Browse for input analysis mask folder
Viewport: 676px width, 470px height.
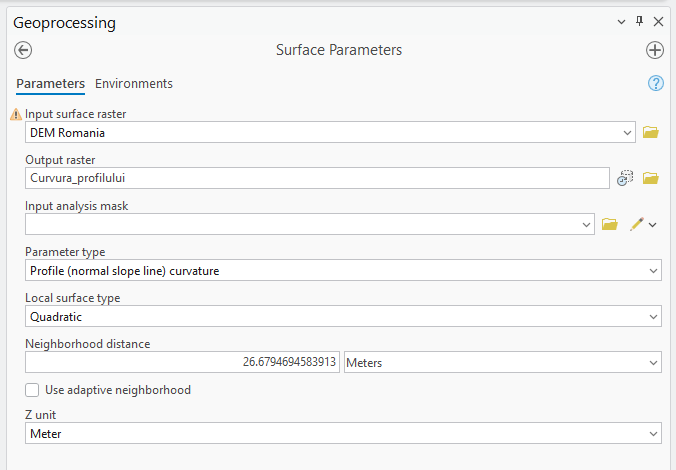(610, 224)
